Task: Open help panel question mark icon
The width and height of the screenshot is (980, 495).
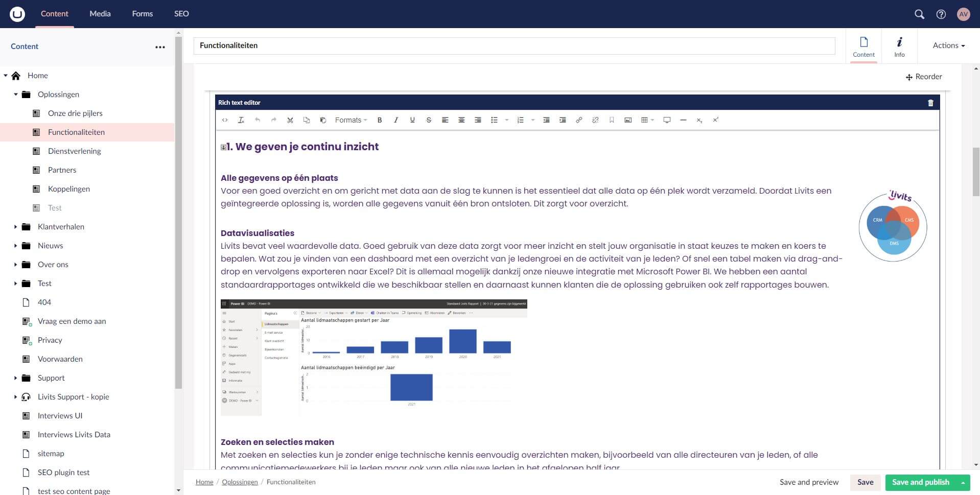Action: (x=941, y=14)
